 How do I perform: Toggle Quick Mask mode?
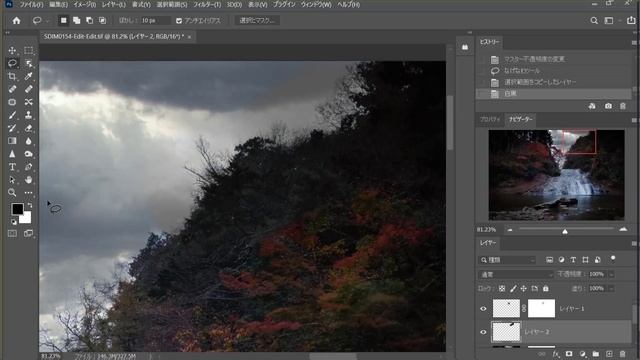[x=12, y=233]
